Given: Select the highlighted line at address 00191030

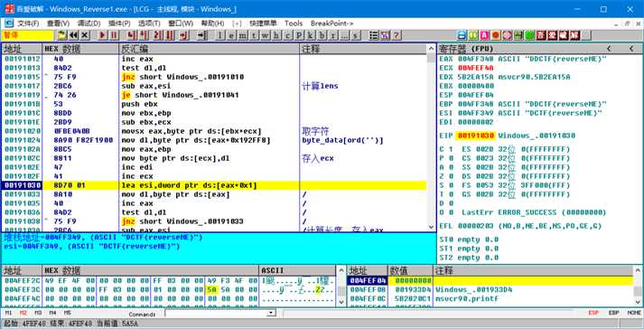Looking at the screenshot, I should click(213, 185).
